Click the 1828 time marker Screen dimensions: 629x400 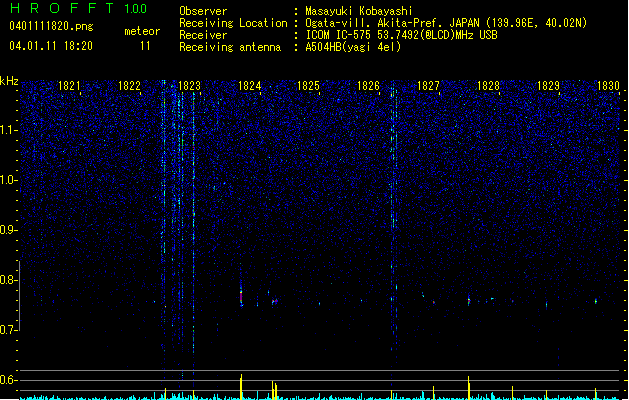(x=488, y=86)
